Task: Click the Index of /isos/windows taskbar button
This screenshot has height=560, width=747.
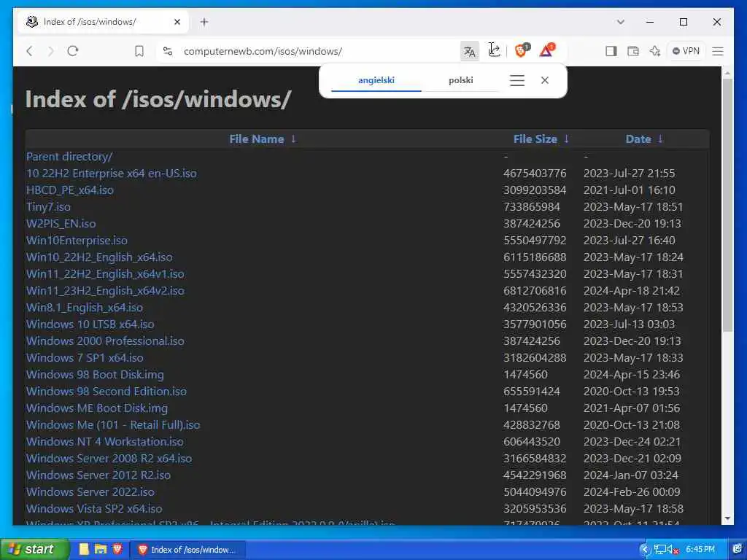Action: [x=187, y=550]
